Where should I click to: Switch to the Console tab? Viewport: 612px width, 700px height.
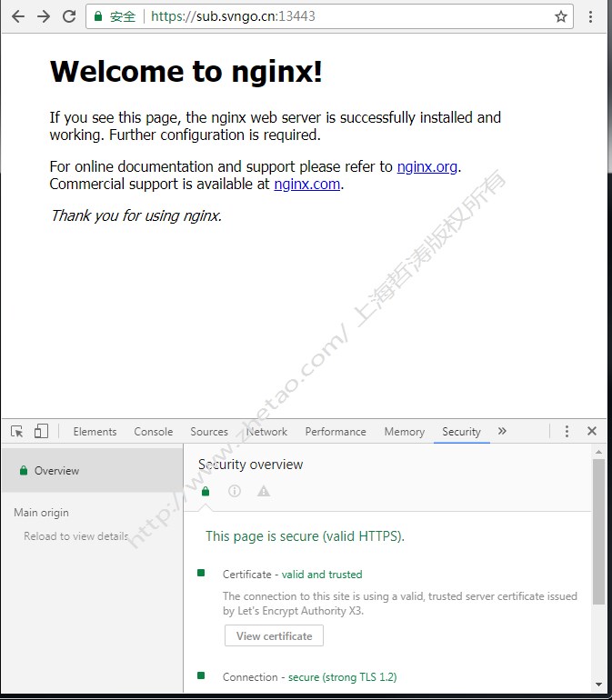pyautogui.click(x=153, y=432)
